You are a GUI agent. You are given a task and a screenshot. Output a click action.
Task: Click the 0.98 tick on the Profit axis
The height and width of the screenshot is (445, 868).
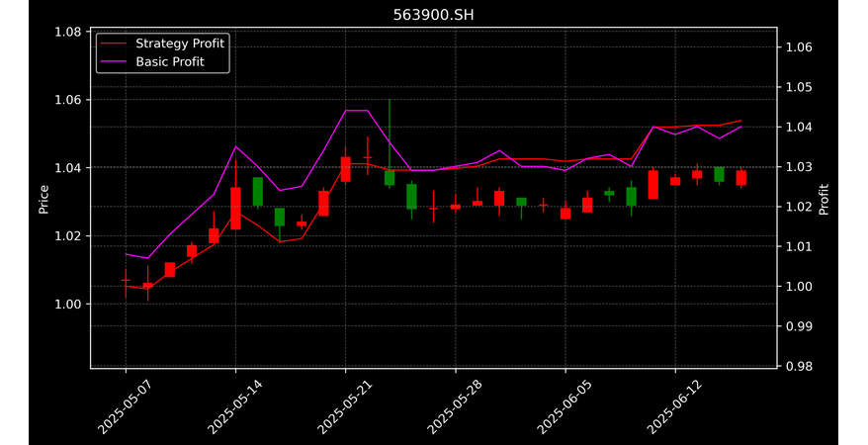[799, 367]
